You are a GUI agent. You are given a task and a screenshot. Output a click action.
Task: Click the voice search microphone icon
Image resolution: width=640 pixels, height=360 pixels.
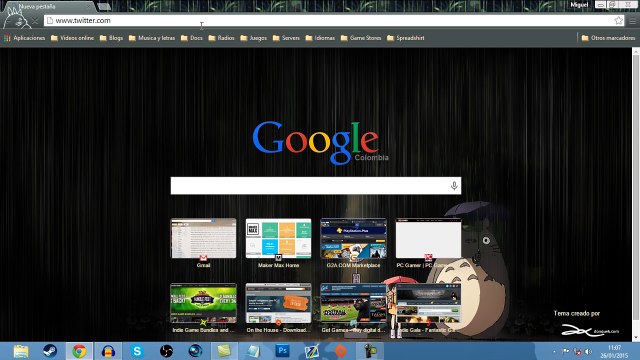pos(454,186)
